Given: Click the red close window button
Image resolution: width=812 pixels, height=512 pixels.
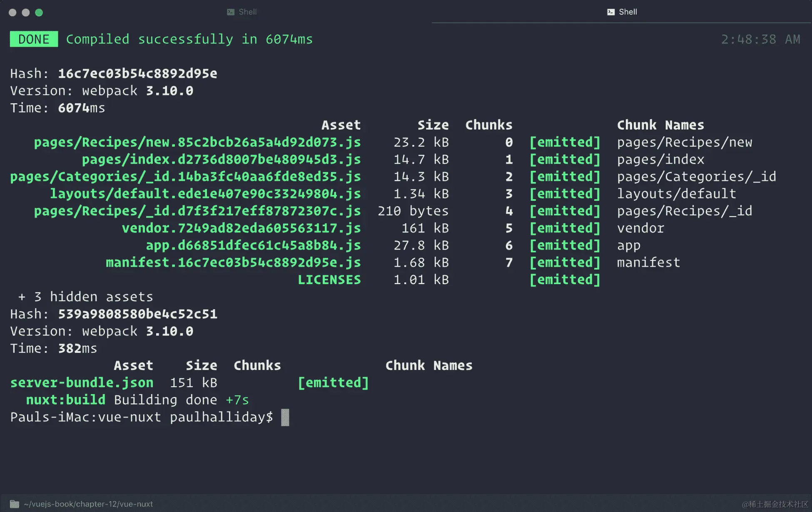Looking at the screenshot, I should [12, 12].
